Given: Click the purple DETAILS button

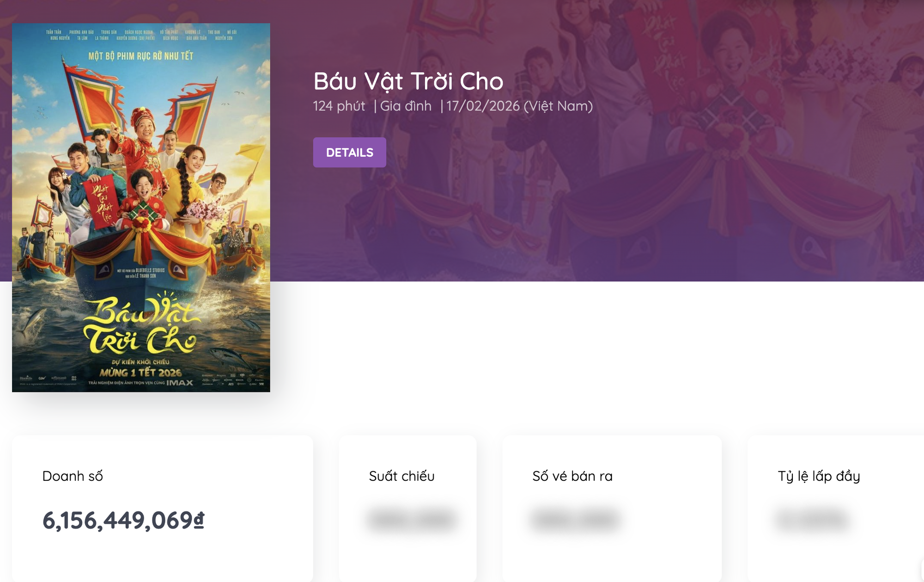Looking at the screenshot, I should (x=349, y=153).
